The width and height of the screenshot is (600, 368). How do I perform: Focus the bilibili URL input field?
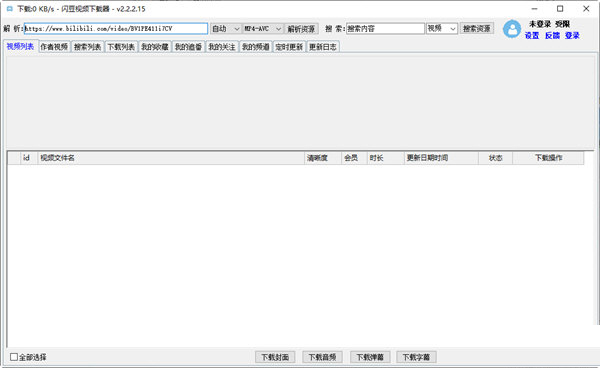coord(116,29)
